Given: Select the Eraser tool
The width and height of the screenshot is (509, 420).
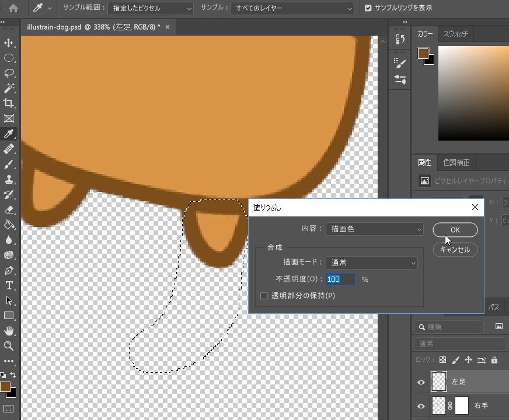Looking at the screenshot, I should [x=9, y=210].
